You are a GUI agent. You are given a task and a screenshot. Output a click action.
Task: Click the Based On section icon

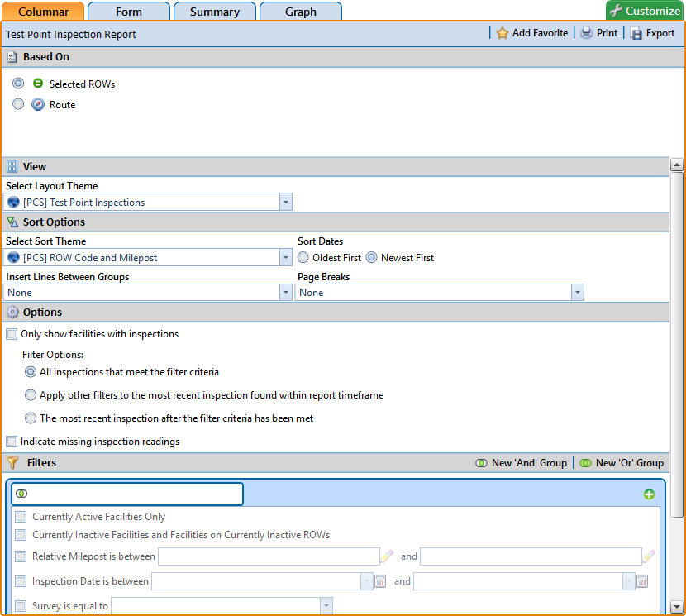click(x=12, y=57)
